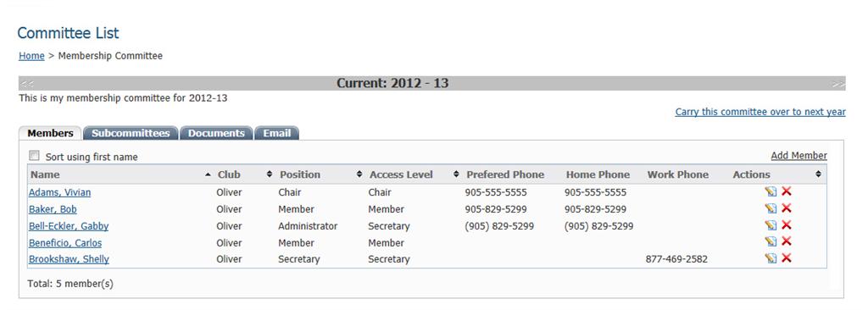Open the Documents tab
This screenshot has width=868, height=310.
(216, 134)
